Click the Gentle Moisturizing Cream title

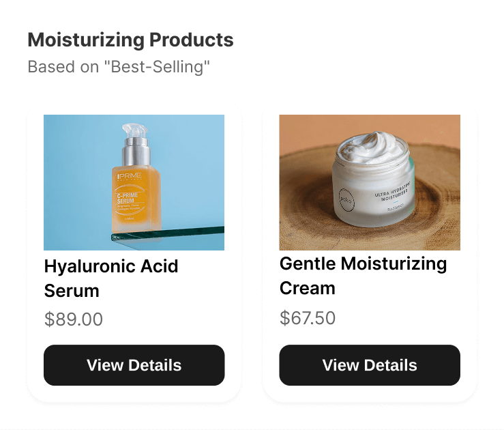pyautogui.click(x=363, y=275)
